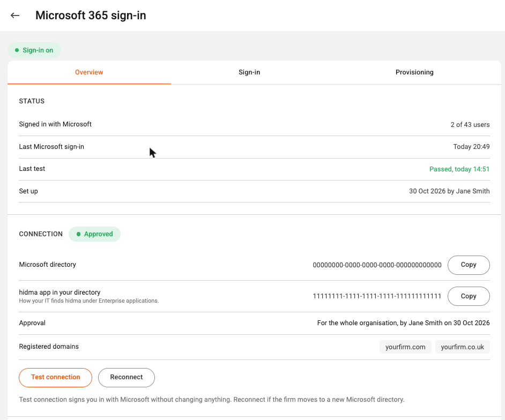
Task: Click the STATUS section heading
Action: [x=32, y=101]
